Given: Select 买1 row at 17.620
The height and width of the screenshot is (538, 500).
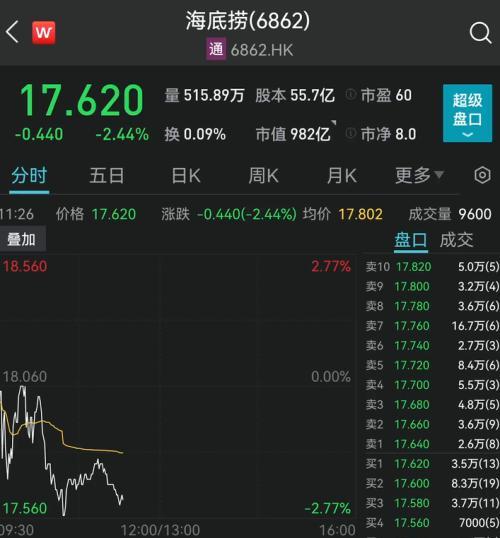Looking at the screenshot, I should 432,464.
